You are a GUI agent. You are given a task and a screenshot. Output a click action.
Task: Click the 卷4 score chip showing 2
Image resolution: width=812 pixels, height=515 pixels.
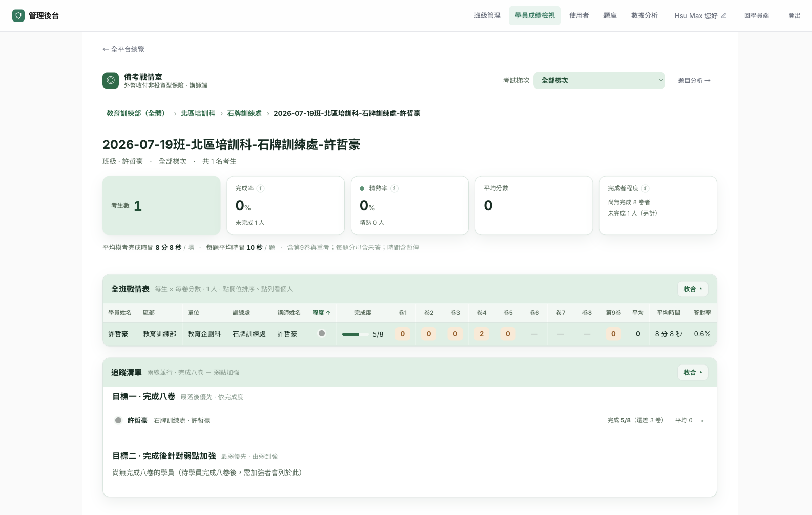(482, 334)
